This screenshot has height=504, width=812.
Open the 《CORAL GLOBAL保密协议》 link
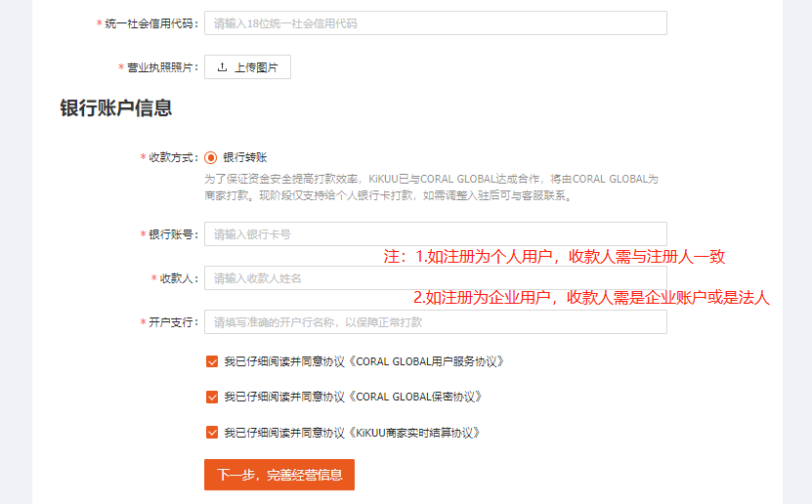[414, 397]
